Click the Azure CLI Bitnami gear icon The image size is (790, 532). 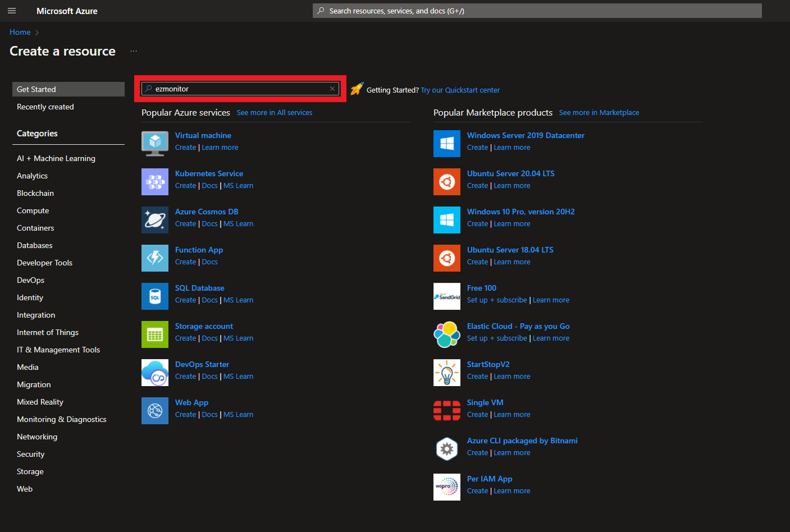click(447, 449)
